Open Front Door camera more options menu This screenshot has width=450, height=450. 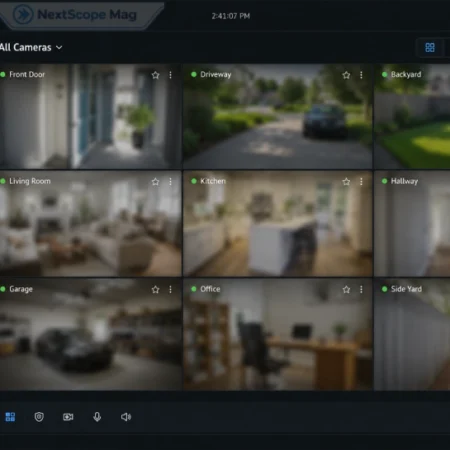(170, 75)
